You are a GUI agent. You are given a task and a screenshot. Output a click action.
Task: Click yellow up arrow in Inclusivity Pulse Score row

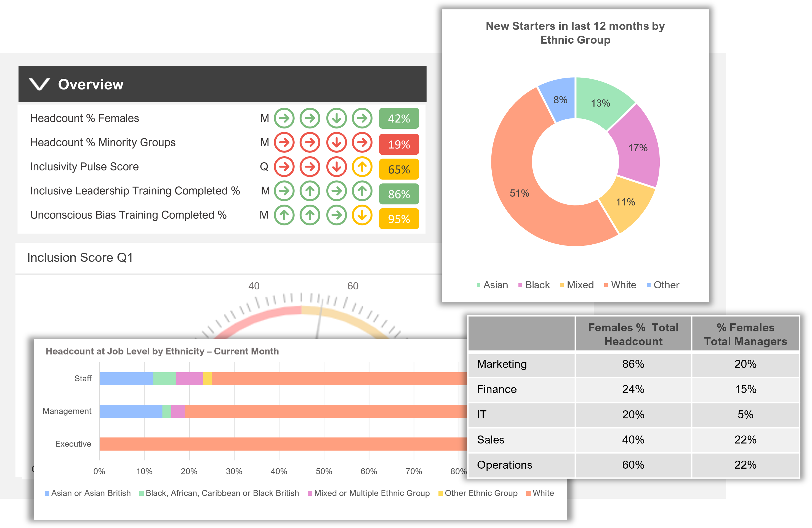(362, 167)
